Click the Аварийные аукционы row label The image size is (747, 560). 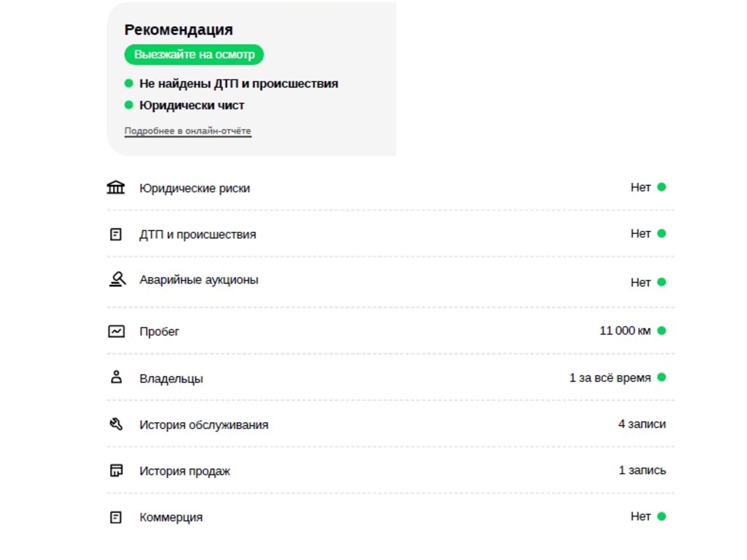click(x=199, y=280)
